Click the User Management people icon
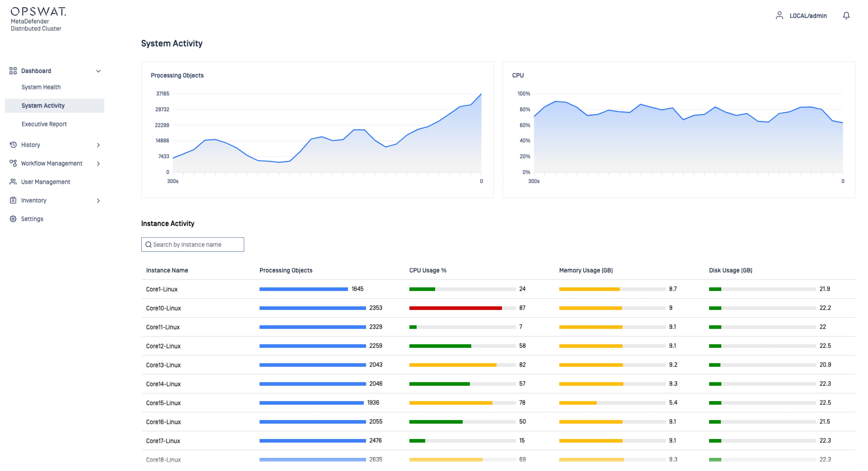Viewport: 868px width, 471px height. coord(13,182)
